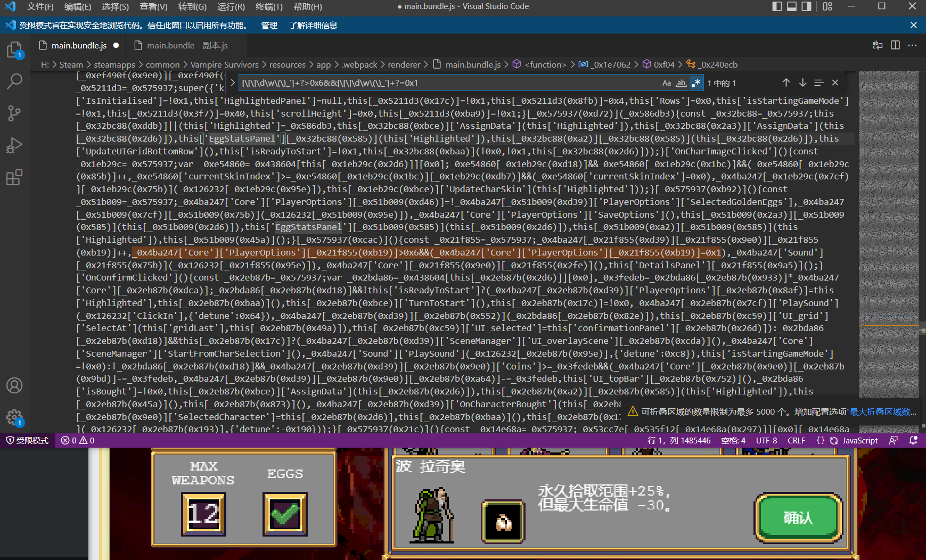Split the editor to the right
This screenshot has width=926, height=560.
tap(895, 45)
